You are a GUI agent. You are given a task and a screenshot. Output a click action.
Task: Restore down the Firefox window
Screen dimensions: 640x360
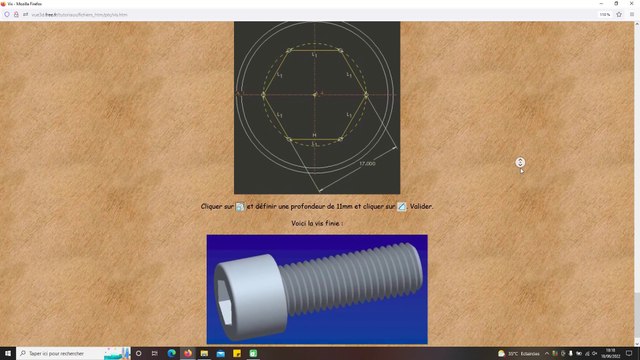[616, 3]
